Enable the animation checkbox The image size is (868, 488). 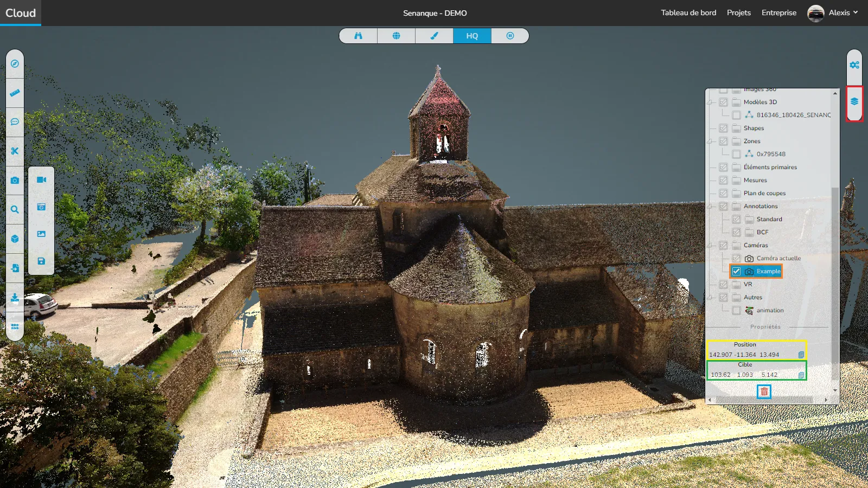pos(736,310)
